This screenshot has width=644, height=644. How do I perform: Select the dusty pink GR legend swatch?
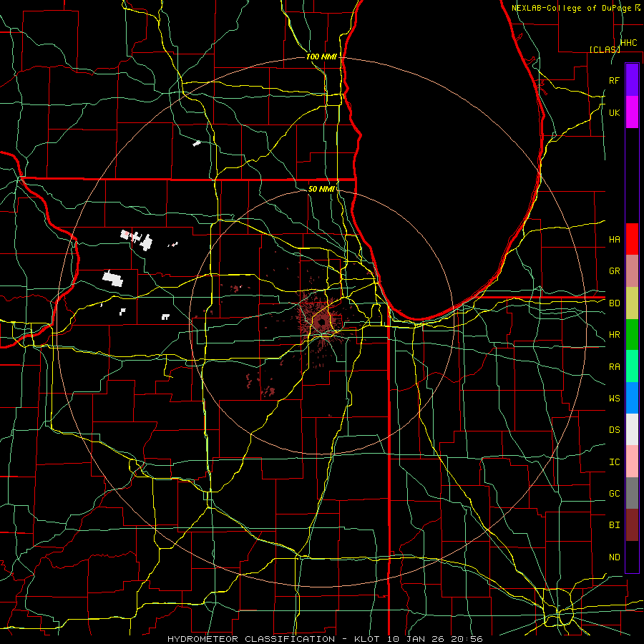point(632,271)
